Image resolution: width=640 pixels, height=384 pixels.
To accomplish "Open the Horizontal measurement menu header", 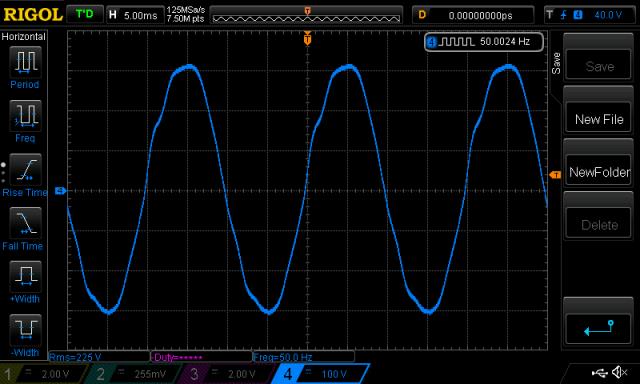I will tap(24, 37).
